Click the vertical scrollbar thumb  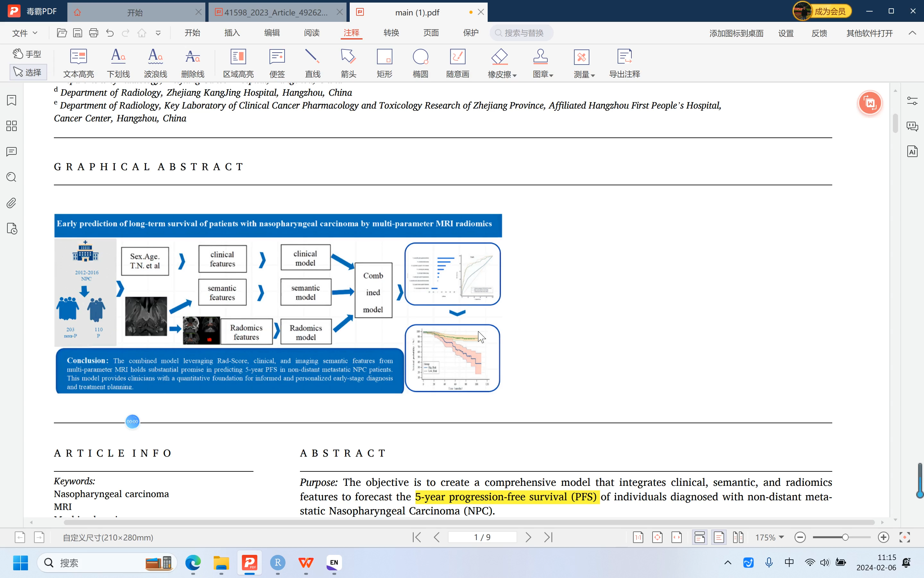895,123
